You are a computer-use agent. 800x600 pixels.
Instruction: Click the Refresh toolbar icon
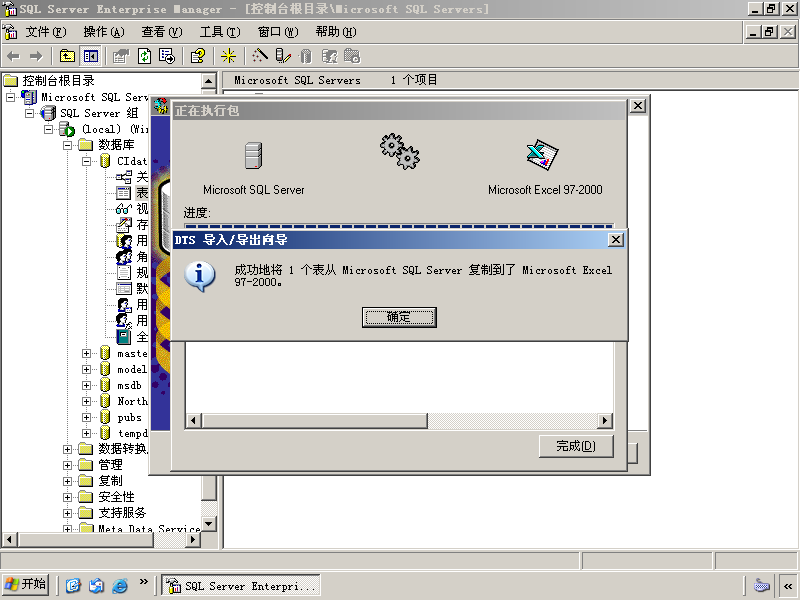[x=144, y=56]
